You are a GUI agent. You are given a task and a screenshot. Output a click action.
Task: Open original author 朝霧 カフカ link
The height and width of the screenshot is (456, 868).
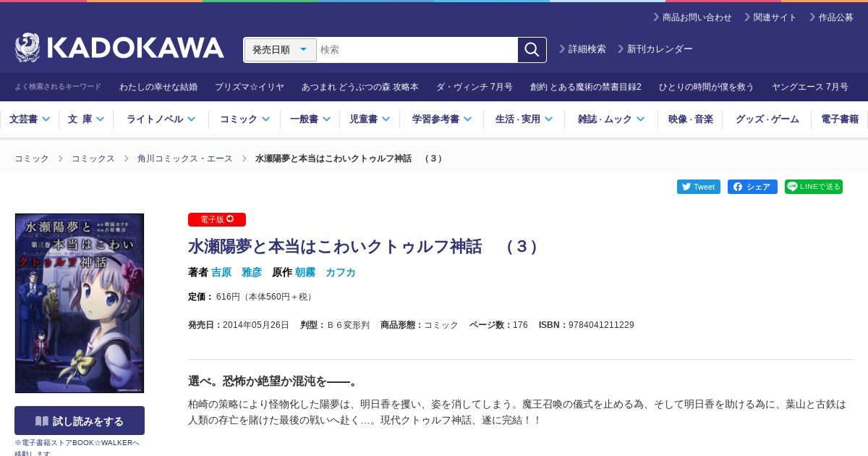click(325, 272)
